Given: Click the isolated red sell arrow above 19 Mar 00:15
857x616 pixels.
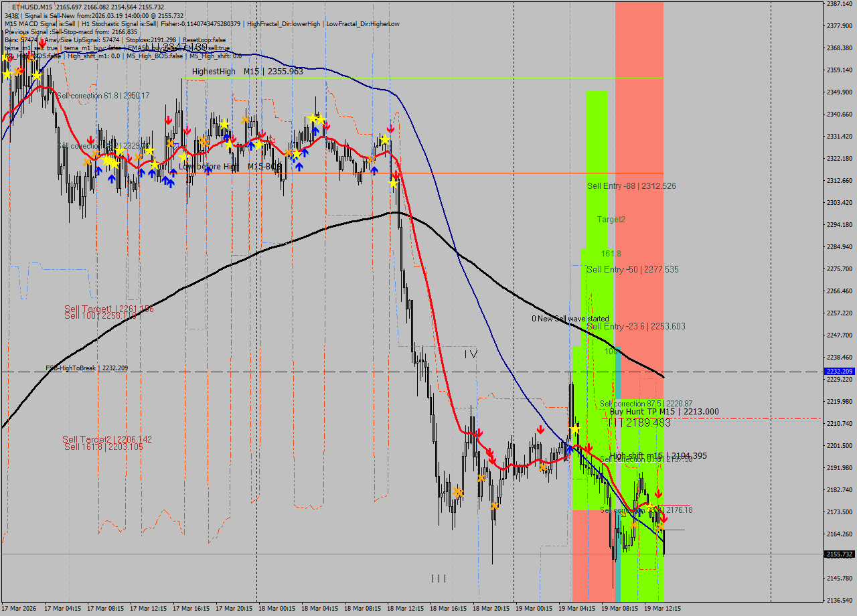Looking at the screenshot, I should [x=540, y=430].
